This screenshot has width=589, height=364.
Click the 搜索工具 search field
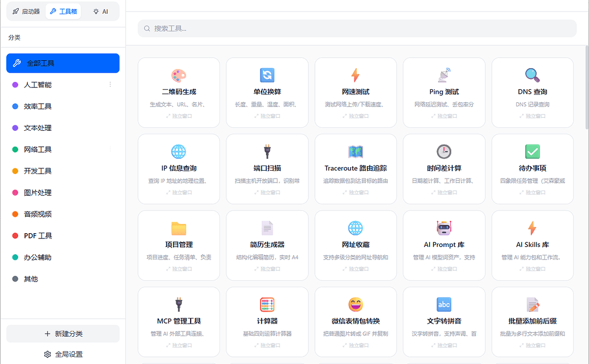pyautogui.click(x=357, y=28)
